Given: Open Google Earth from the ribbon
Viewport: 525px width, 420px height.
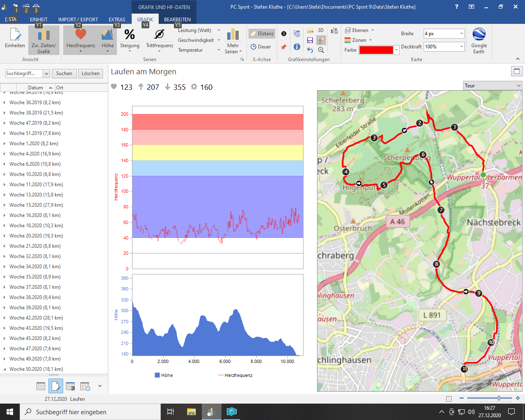Looking at the screenshot, I should 479,40.
